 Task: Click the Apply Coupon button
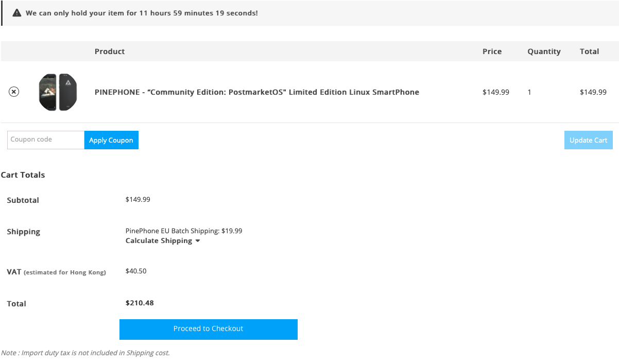pos(111,140)
